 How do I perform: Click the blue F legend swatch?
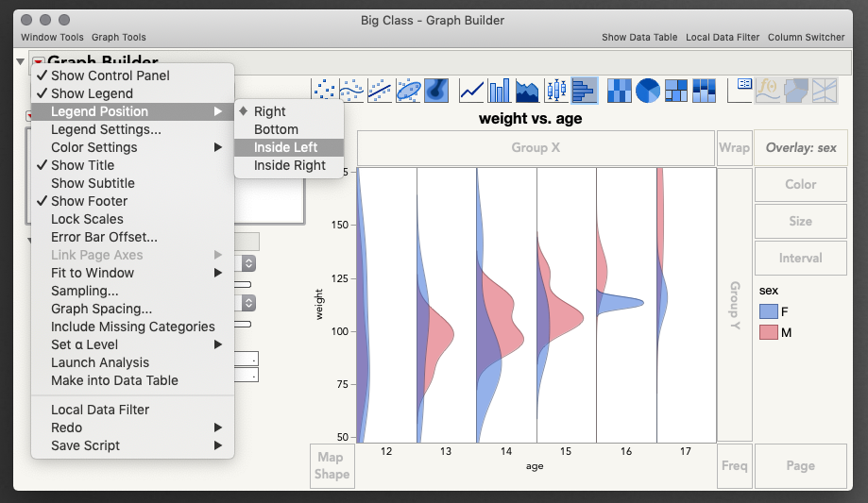click(769, 311)
